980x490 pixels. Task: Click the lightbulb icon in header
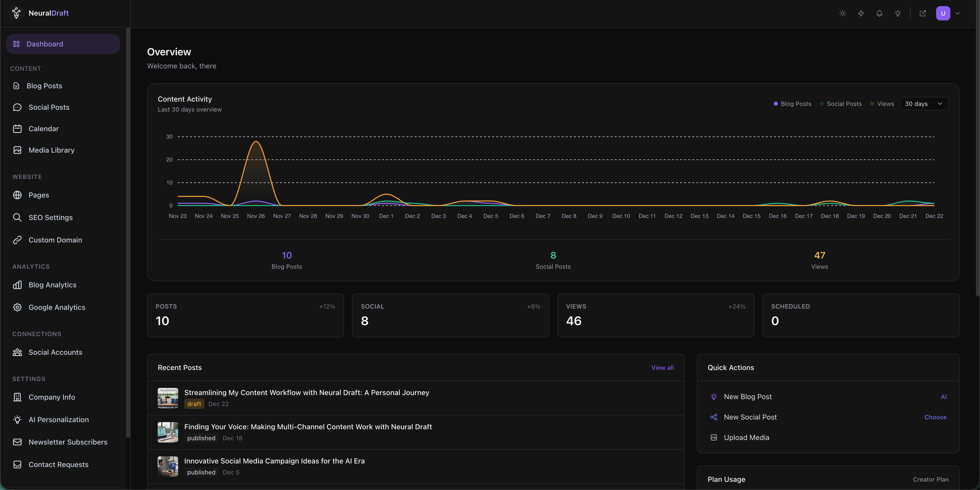click(x=898, y=13)
